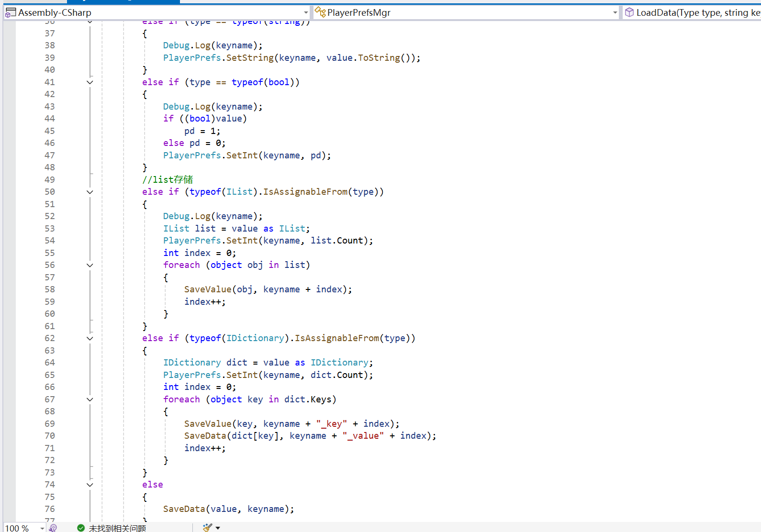Viewport: 761px width, 532px height.
Task: Click the pd = 1; statement
Action: (202, 131)
